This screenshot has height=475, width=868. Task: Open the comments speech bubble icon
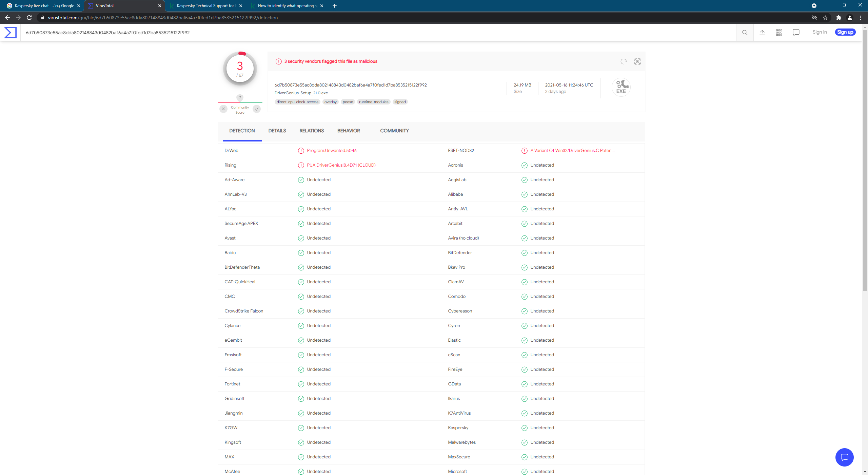pyautogui.click(x=796, y=33)
